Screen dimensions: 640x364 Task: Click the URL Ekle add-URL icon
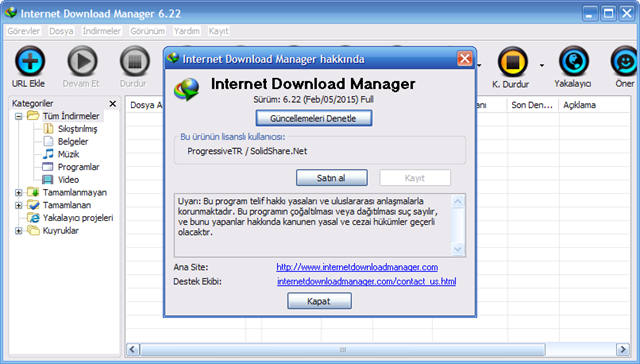(x=30, y=61)
